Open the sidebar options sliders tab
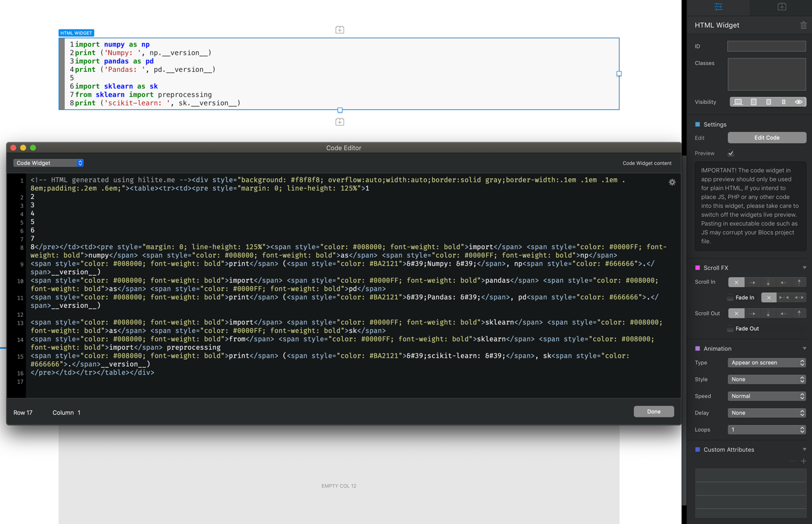The width and height of the screenshot is (812, 524). pos(718,7)
